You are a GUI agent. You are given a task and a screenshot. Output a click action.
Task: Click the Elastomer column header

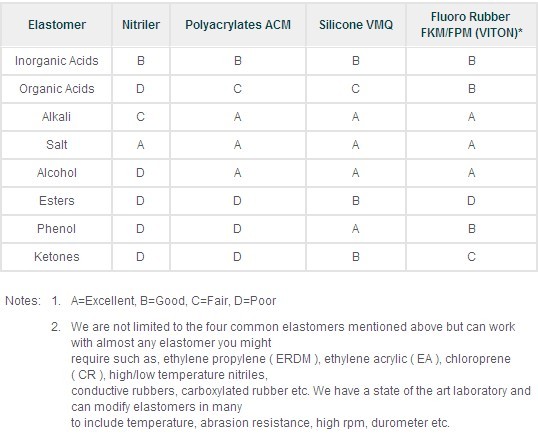click(57, 25)
